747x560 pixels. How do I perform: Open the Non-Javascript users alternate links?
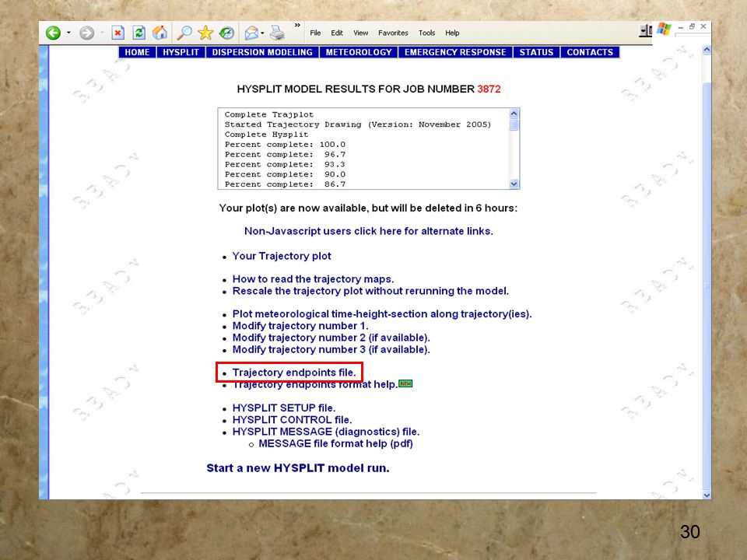[368, 231]
